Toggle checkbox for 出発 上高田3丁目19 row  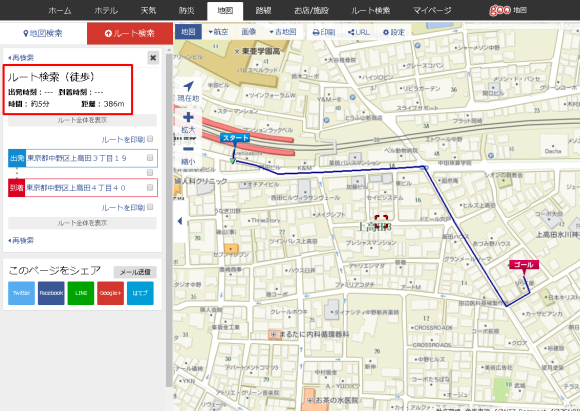pos(150,158)
